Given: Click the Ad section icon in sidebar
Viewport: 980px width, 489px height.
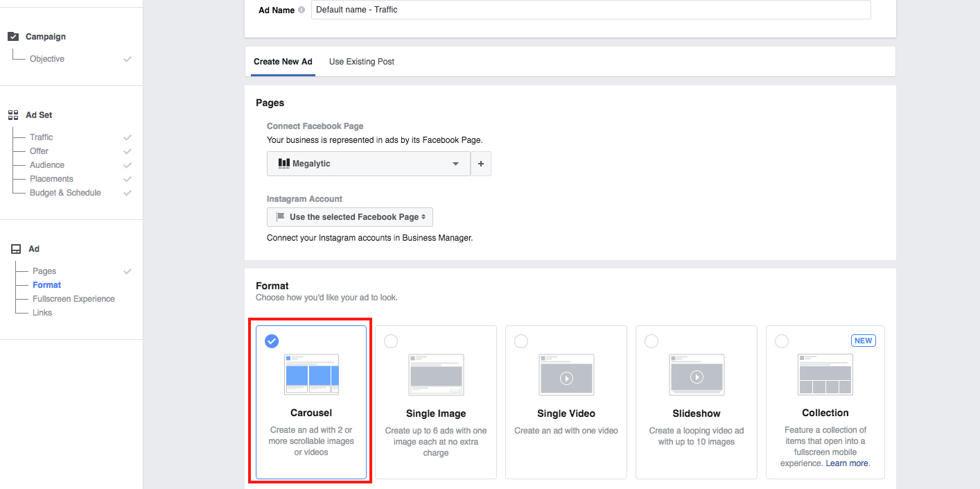Looking at the screenshot, I should point(14,249).
